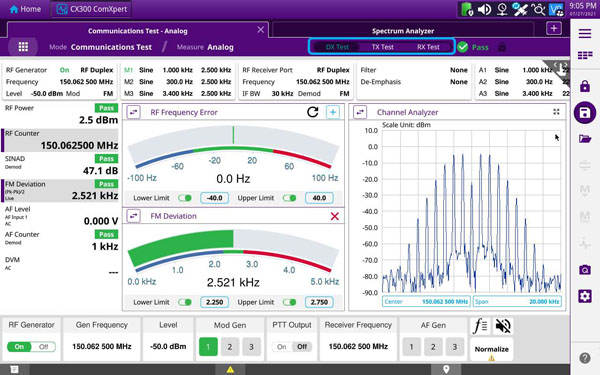
Task: Open the volume speaker icon in top bar
Action: point(485,9)
